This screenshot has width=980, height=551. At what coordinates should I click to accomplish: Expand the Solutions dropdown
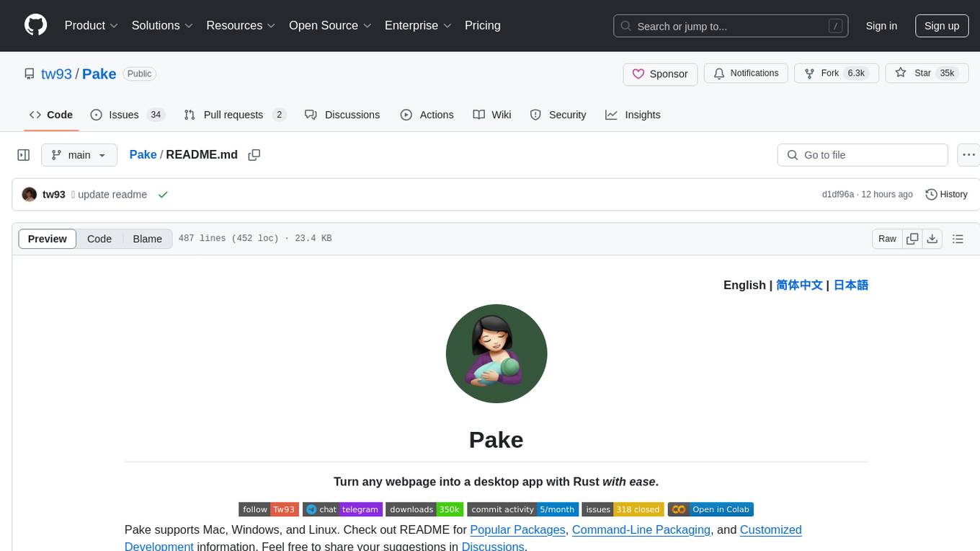tap(162, 25)
